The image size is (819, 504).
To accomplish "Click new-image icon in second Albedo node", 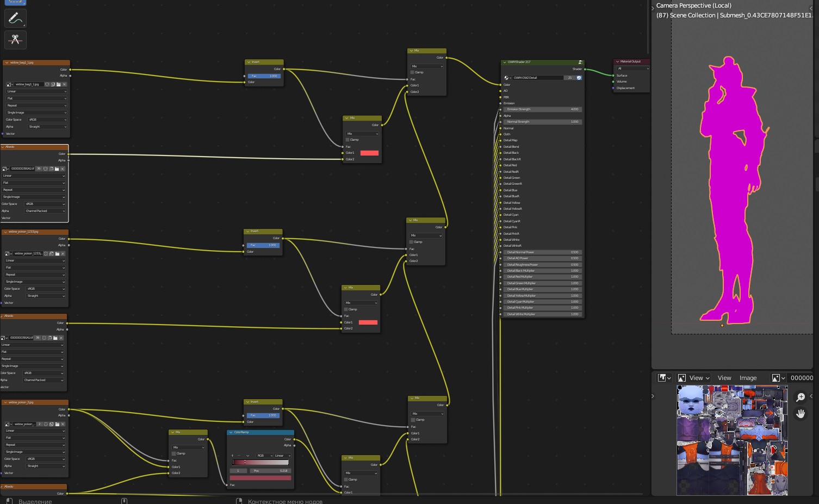I will [x=50, y=338].
